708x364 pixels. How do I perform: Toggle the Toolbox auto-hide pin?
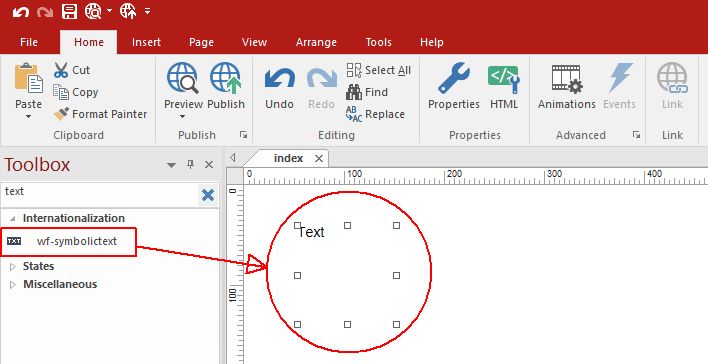191,164
